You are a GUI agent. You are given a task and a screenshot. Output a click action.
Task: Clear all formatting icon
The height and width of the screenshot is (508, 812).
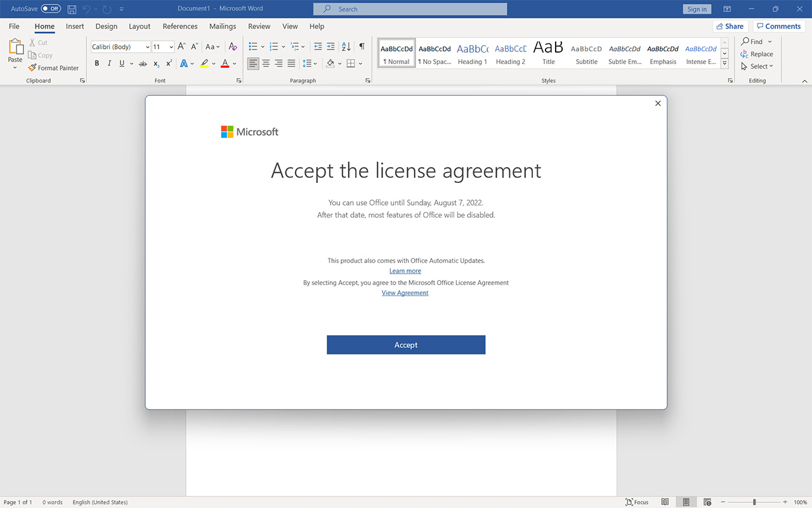pos(233,46)
